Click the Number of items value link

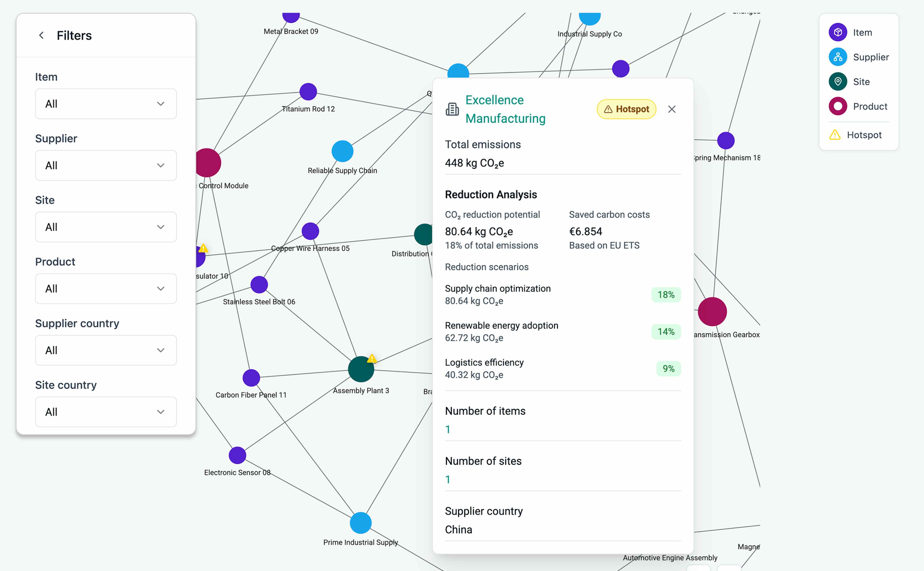[448, 429]
